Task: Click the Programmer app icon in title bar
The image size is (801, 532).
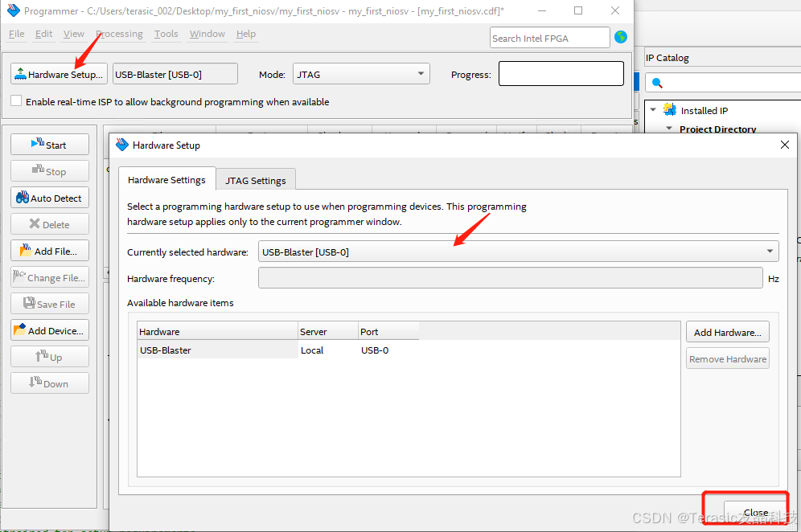Action: [x=14, y=10]
